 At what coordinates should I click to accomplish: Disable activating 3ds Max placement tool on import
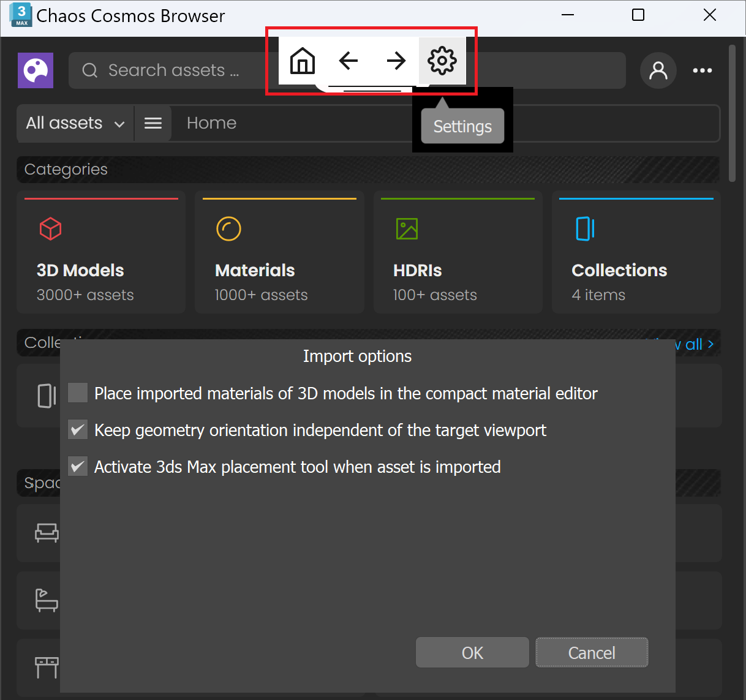pyautogui.click(x=77, y=466)
